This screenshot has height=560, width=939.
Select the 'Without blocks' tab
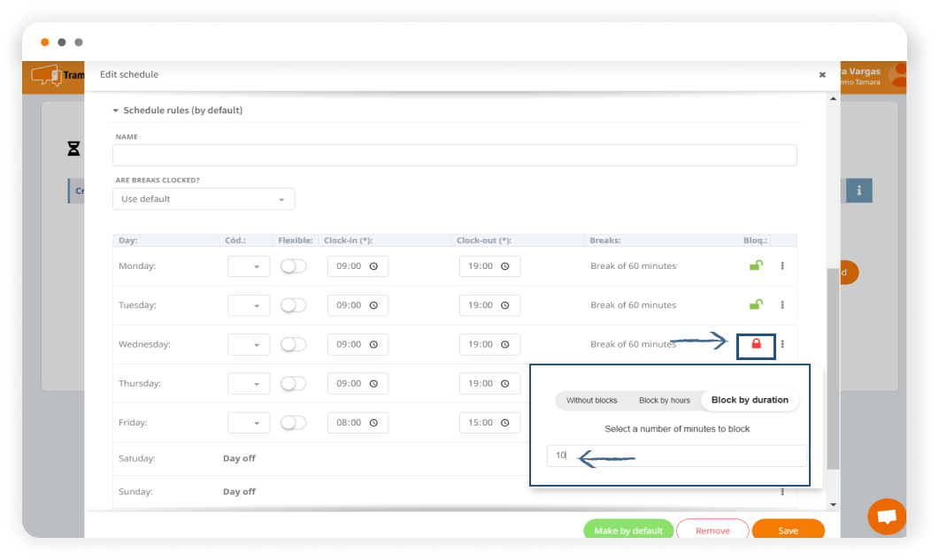[x=591, y=401]
